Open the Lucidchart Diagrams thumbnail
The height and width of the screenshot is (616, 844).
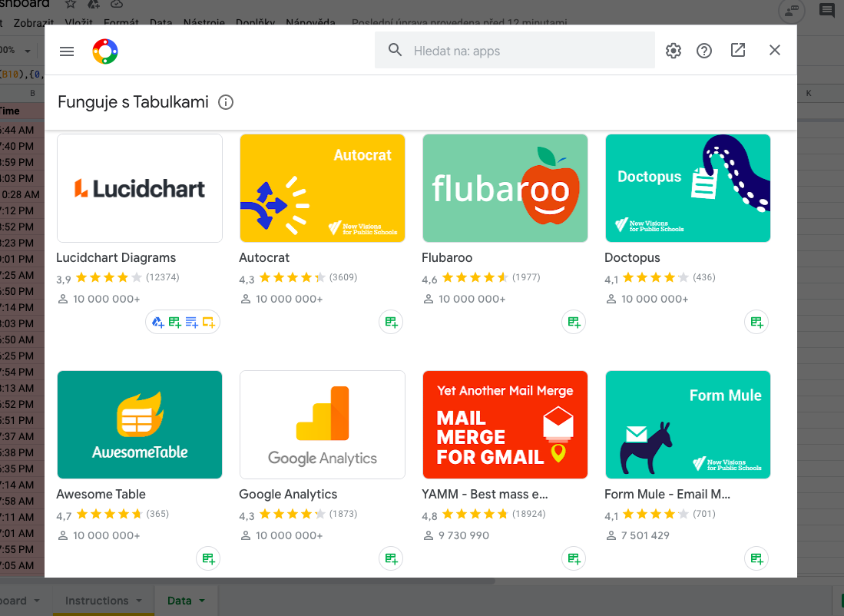coord(140,188)
